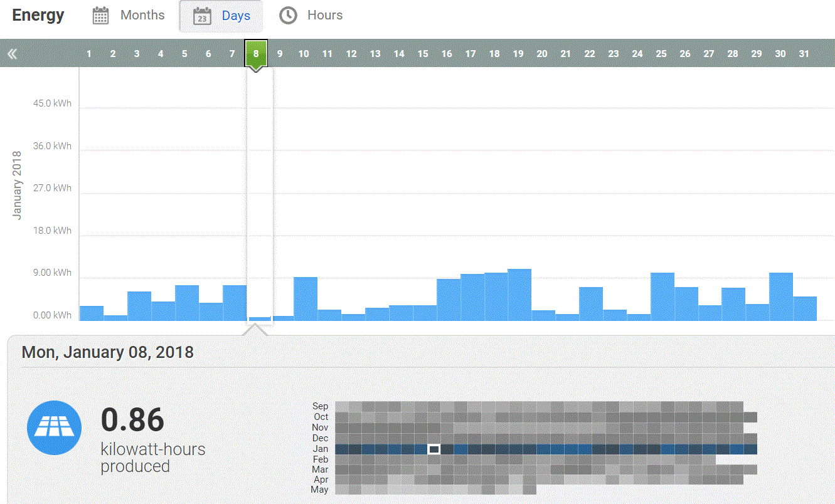Click the white-outlined cell in Jan heatmap row
Screen dimensions: 835x504
tap(433, 449)
